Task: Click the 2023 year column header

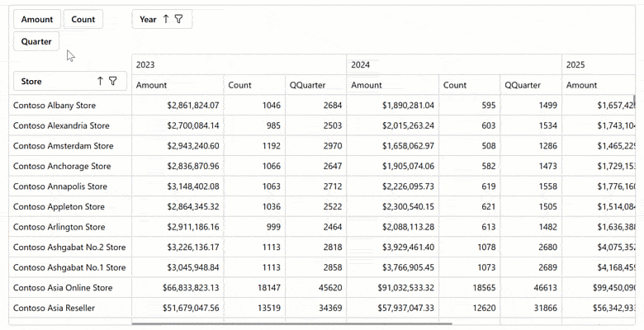Action: [x=239, y=64]
